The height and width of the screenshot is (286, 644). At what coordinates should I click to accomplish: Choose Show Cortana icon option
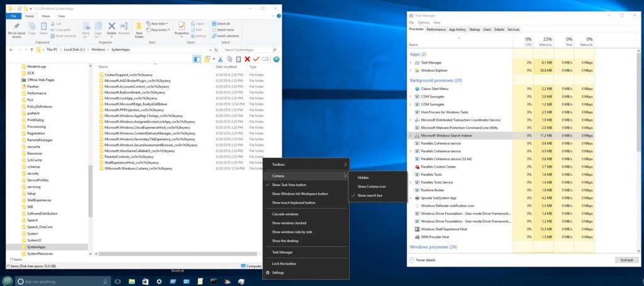click(x=372, y=187)
